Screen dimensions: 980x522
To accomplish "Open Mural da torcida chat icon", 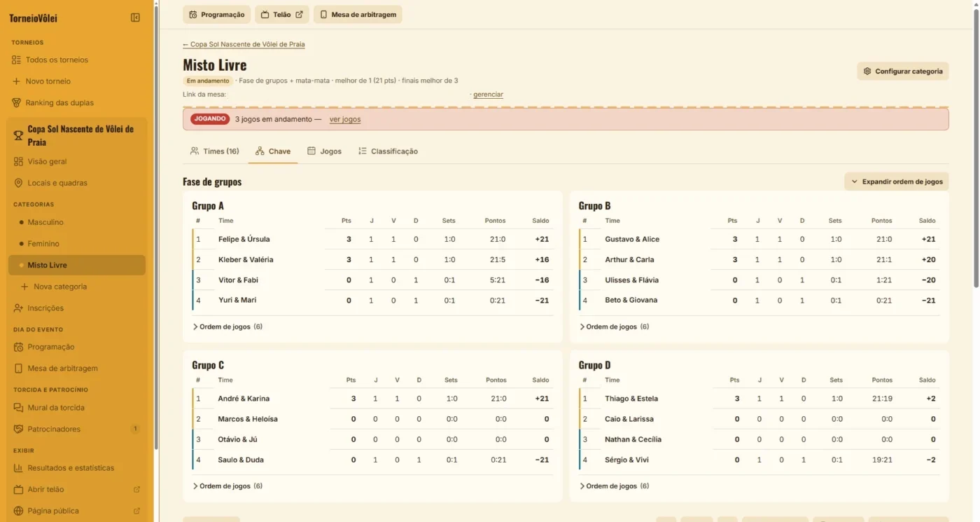I will point(18,408).
